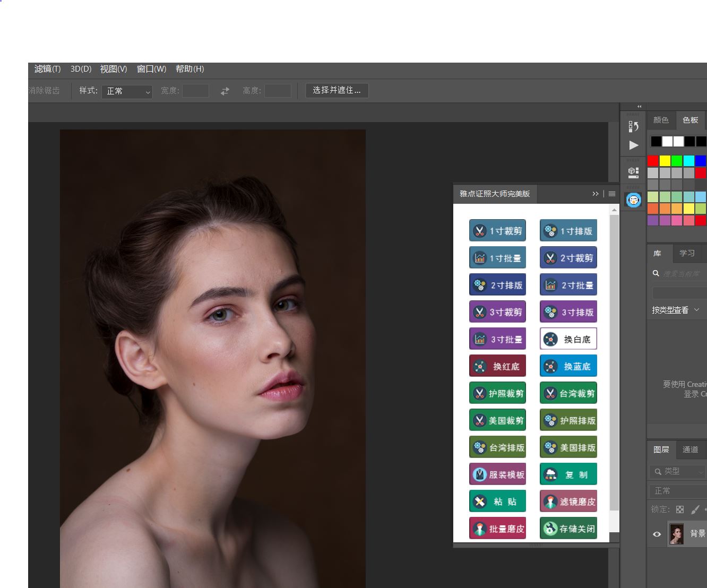Expand the 按类型查看 dropdown
This screenshot has width=707, height=588.
(x=676, y=310)
